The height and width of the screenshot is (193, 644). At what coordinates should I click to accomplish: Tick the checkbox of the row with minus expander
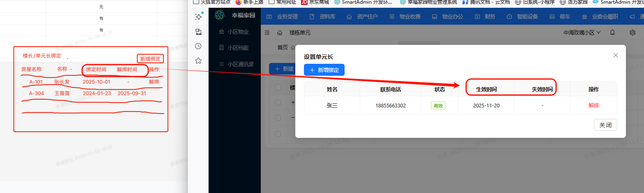(278, 118)
